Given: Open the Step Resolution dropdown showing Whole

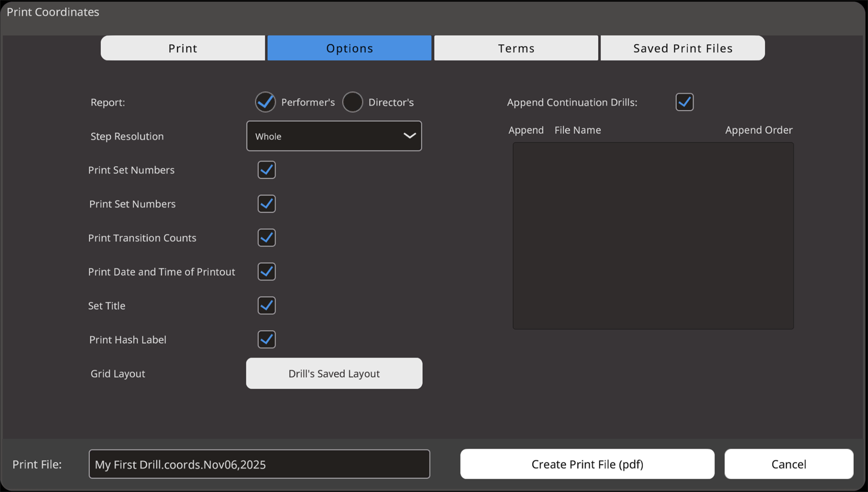Looking at the screenshot, I should click(333, 136).
